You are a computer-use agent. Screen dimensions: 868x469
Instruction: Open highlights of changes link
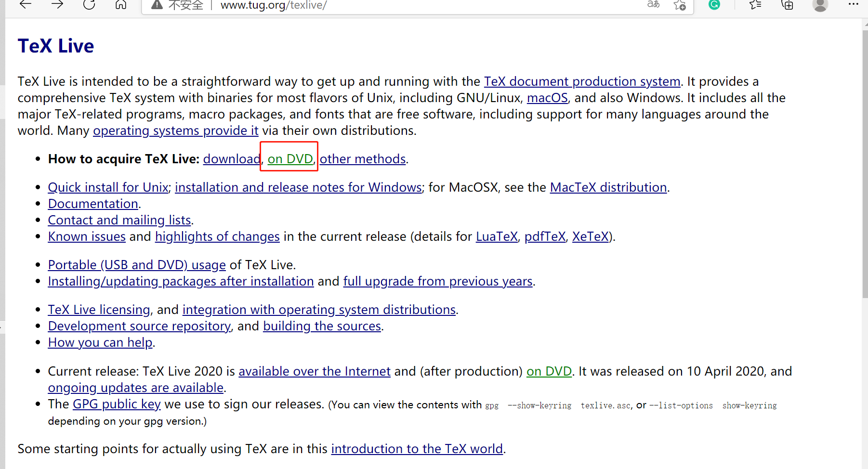click(x=217, y=236)
